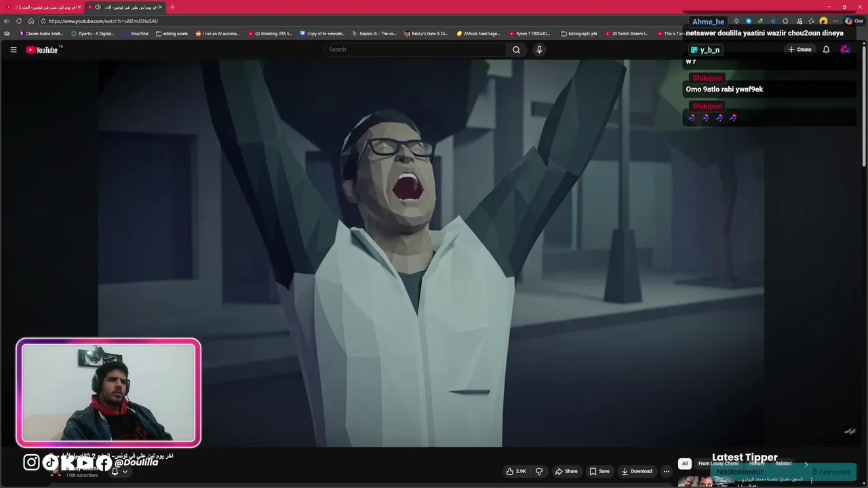The width and height of the screenshot is (868, 488).
Task: Start voice search with microphone icon
Action: point(539,49)
